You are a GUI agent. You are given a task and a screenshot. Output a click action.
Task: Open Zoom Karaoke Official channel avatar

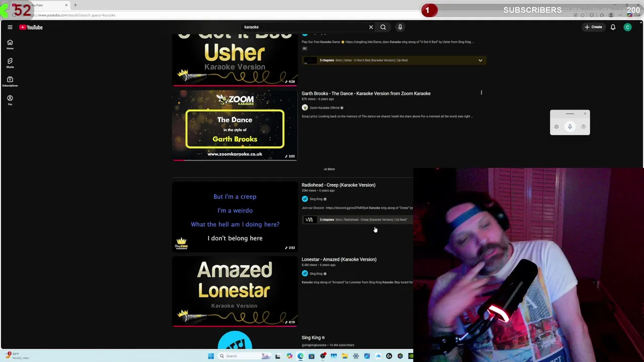304,108
